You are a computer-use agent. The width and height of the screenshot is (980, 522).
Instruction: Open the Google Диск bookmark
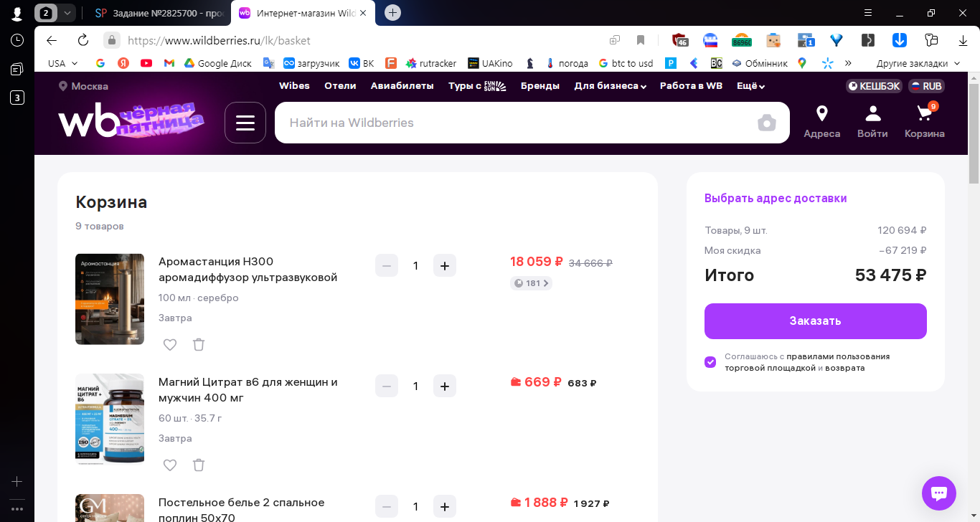217,63
